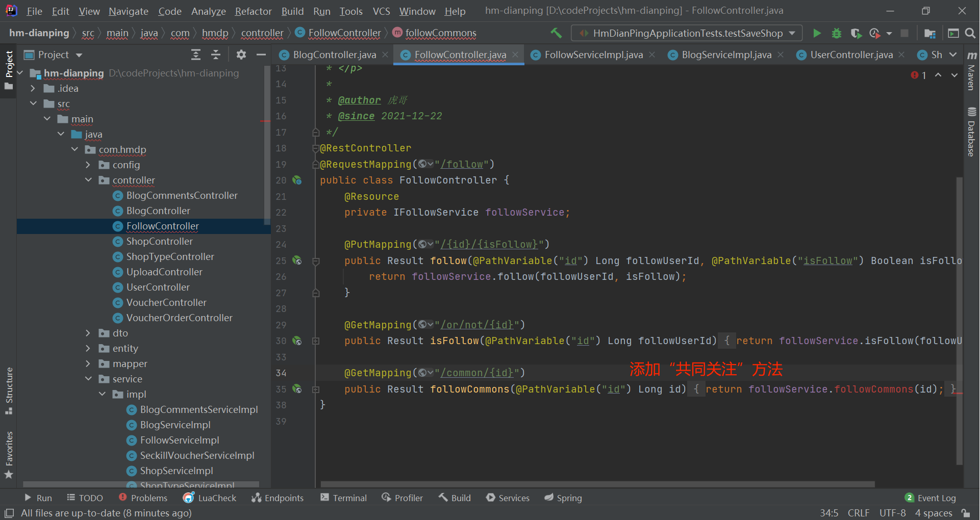Screen dimensions: 980x520
Task: Open the Favorites tool window
Action: coord(9,455)
